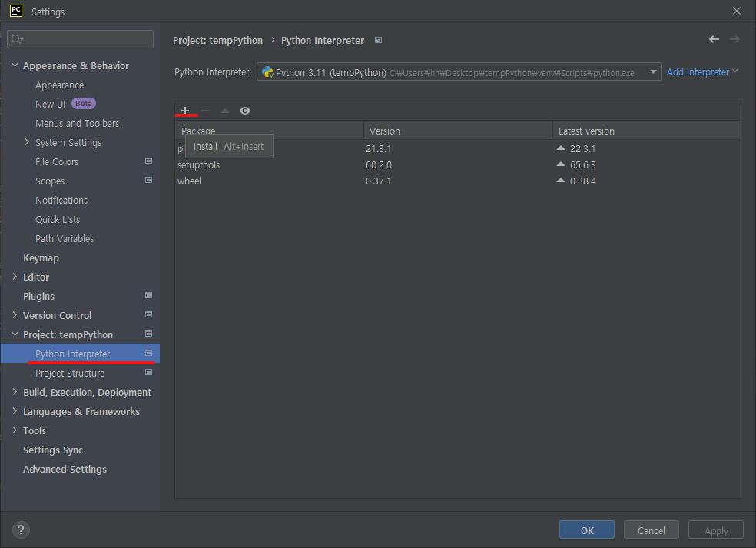Image resolution: width=756 pixels, height=548 pixels.
Task: Open the Python Interpreter dropdown arrow
Action: click(653, 72)
